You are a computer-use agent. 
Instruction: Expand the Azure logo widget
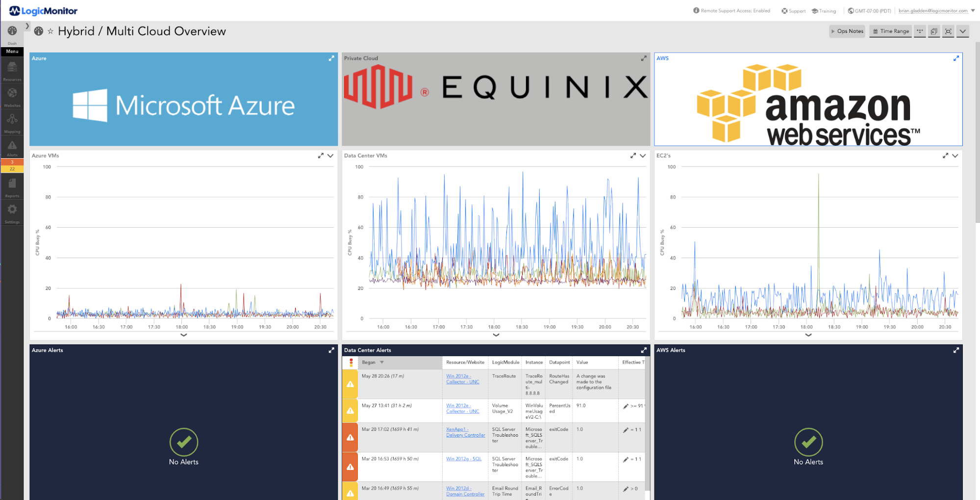tap(331, 58)
